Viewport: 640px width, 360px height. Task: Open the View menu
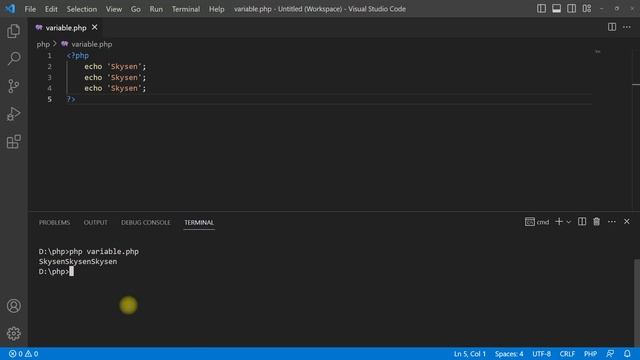point(114,9)
